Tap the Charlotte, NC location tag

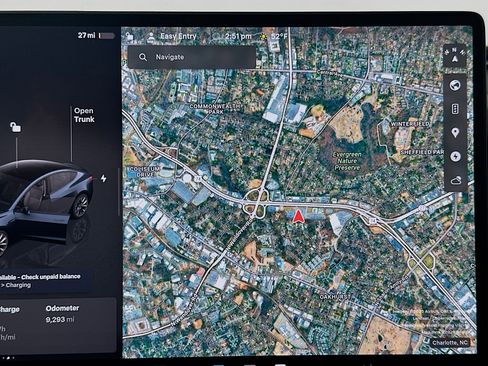[450, 342]
